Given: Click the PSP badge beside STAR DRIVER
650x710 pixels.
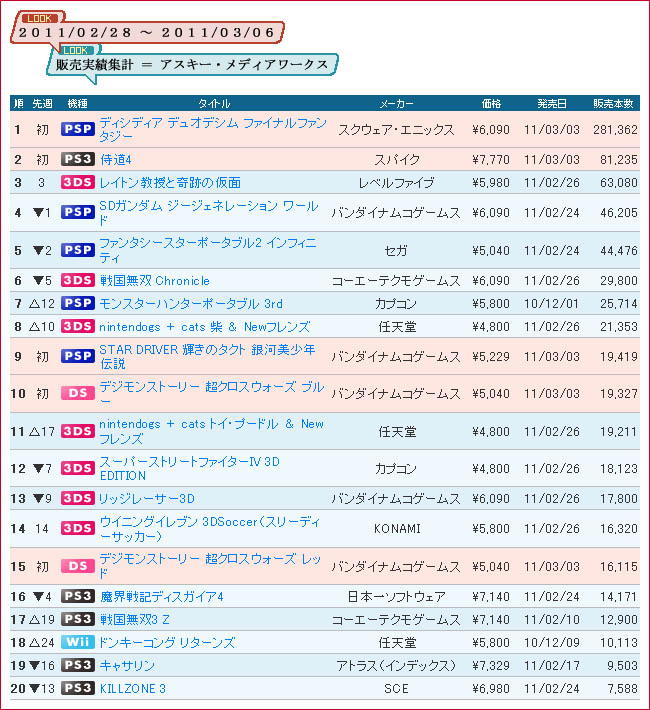Looking at the screenshot, I should tap(78, 356).
